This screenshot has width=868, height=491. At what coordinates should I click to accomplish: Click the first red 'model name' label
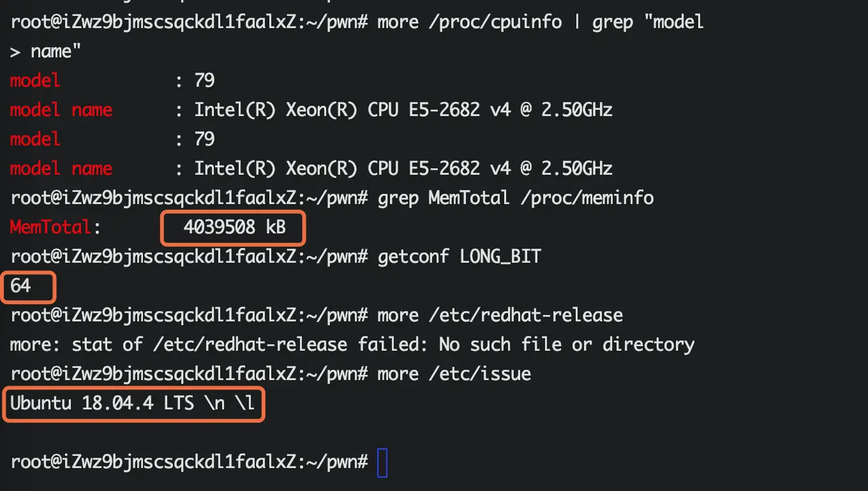tap(61, 110)
